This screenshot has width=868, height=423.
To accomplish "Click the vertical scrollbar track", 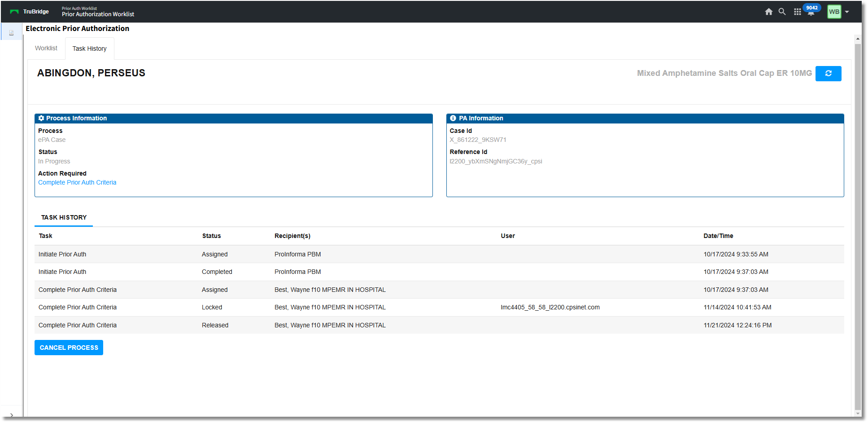I will 858,226.
